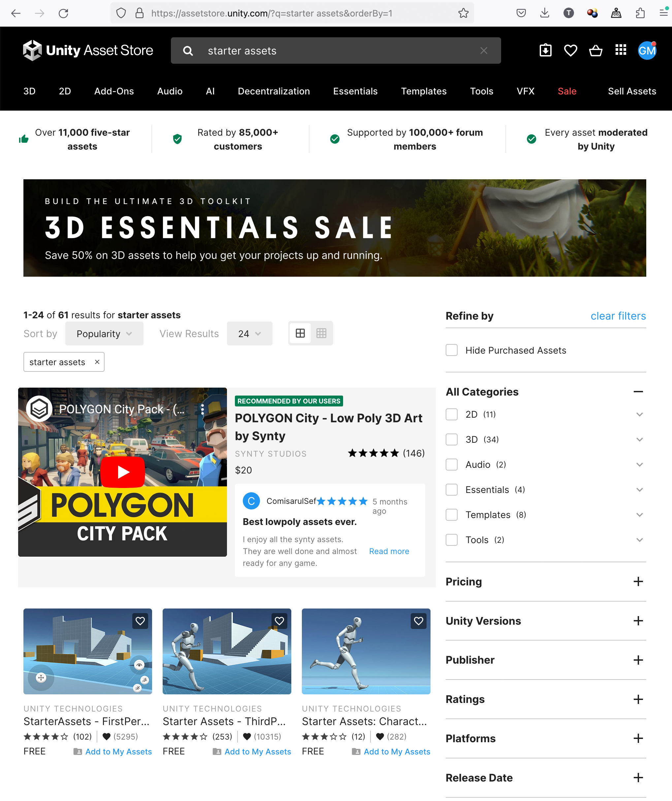Open the Sort by Popularity dropdown

104,334
